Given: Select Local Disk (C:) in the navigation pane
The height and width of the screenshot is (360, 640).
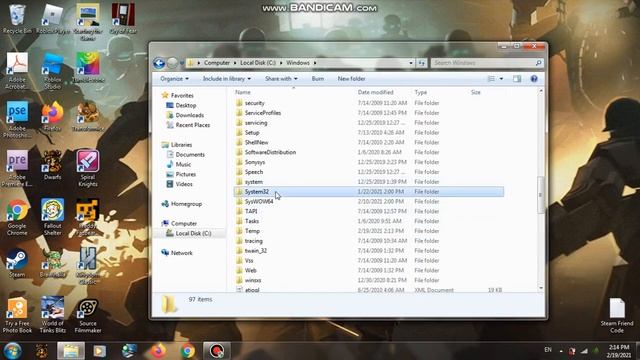Looking at the screenshot, I should click(x=189, y=233).
